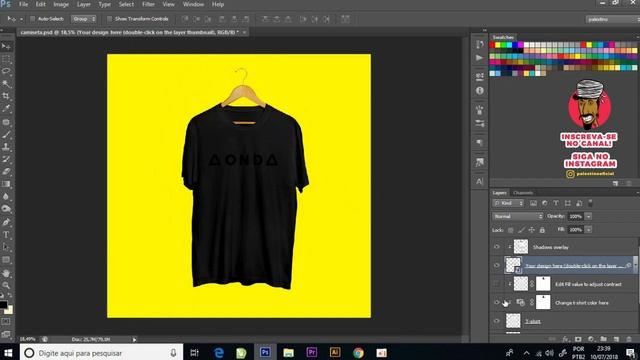
Task: Open the Kind layer filter dropdown
Action: tap(508, 203)
